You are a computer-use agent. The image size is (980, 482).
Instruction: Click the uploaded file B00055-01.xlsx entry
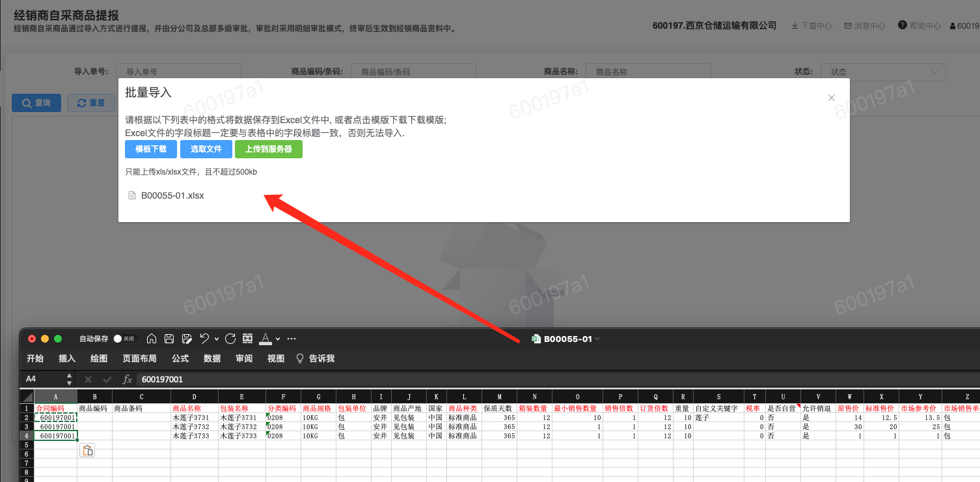172,195
